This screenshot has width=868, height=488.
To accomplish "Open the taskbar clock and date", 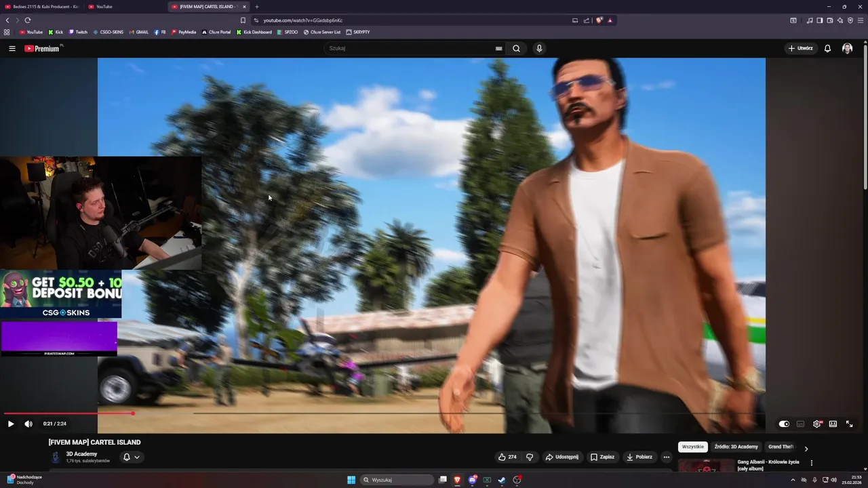I will point(852,480).
